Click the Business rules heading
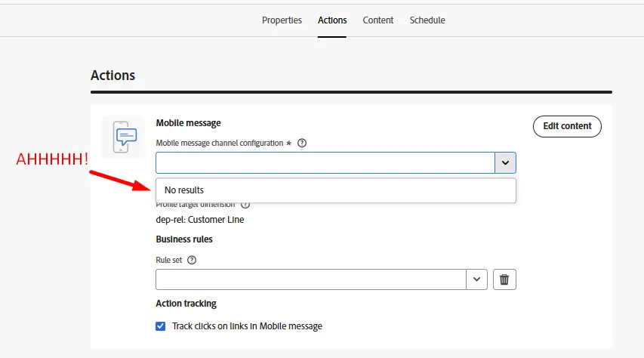This screenshot has height=358, width=644. [x=184, y=239]
